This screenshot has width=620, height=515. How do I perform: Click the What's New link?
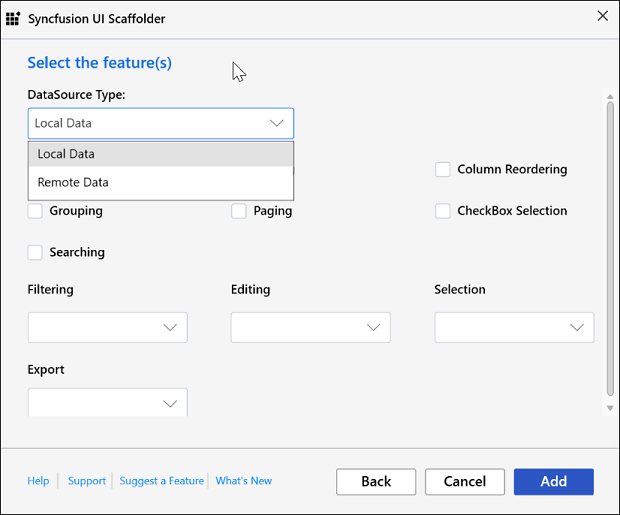point(244,481)
